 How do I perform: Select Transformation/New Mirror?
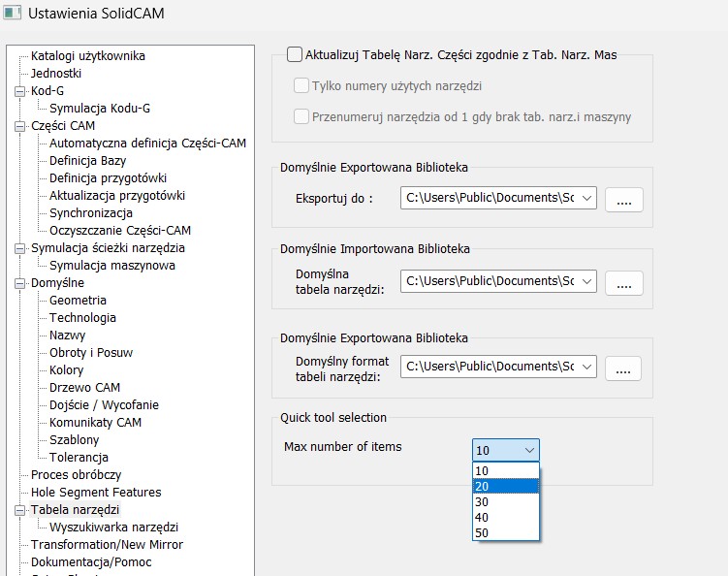[107, 544]
